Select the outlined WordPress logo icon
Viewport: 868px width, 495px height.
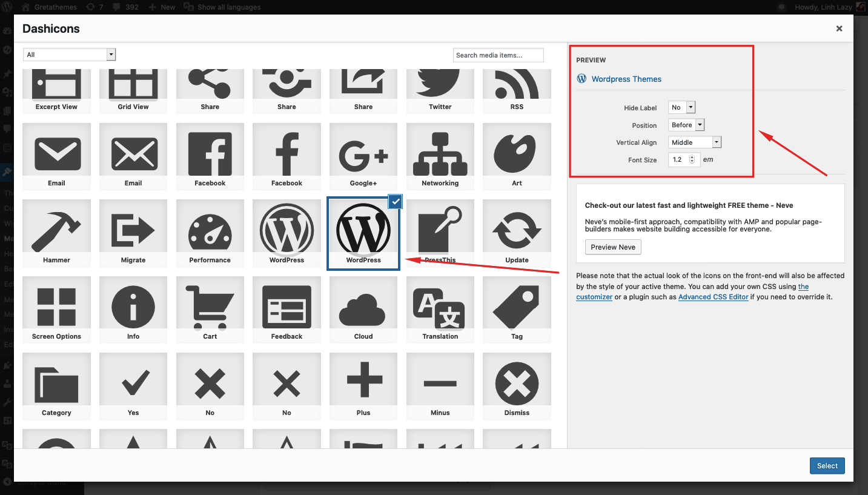pos(287,233)
